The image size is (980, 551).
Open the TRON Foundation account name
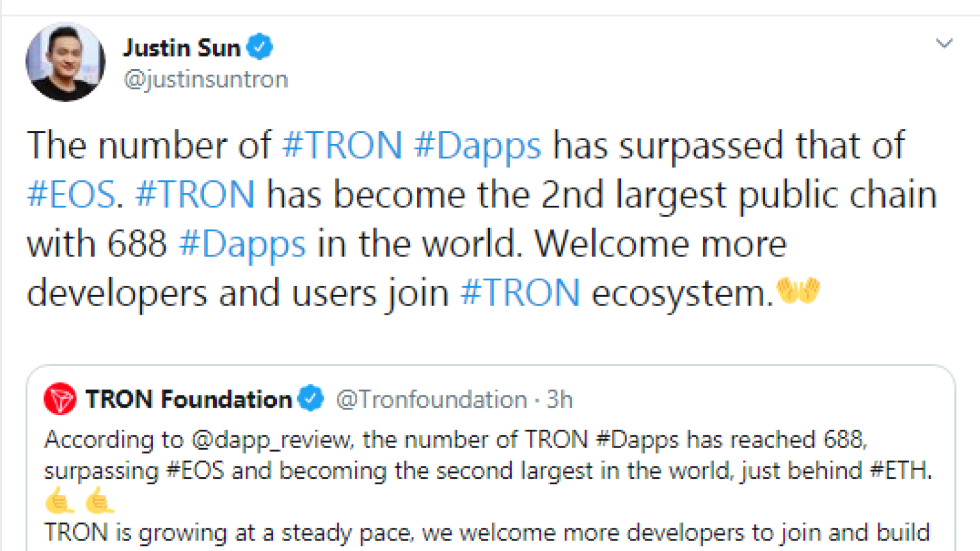pos(189,399)
